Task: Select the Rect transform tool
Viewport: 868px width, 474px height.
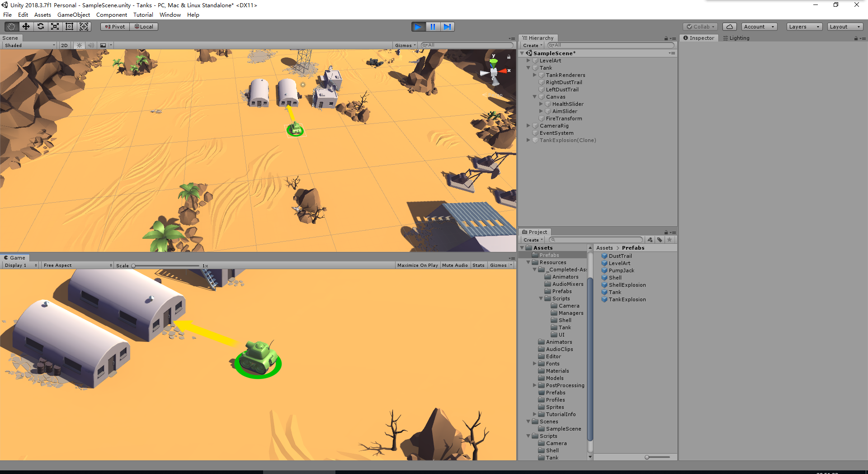Action: click(x=69, y=26)
